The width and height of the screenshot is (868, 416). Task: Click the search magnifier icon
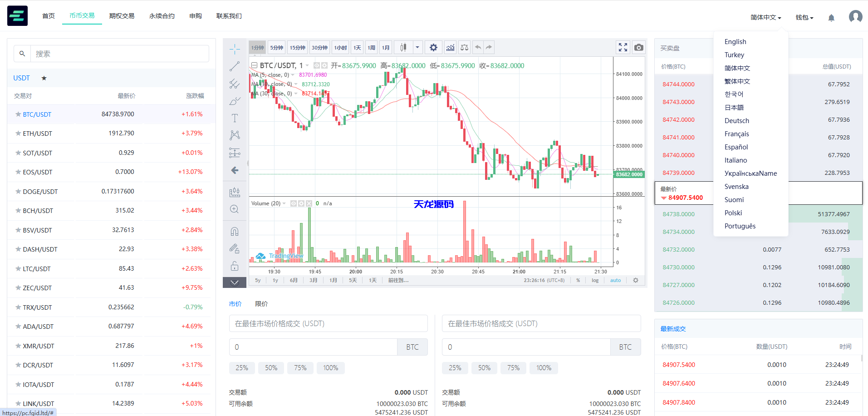[x=22, y=54]
